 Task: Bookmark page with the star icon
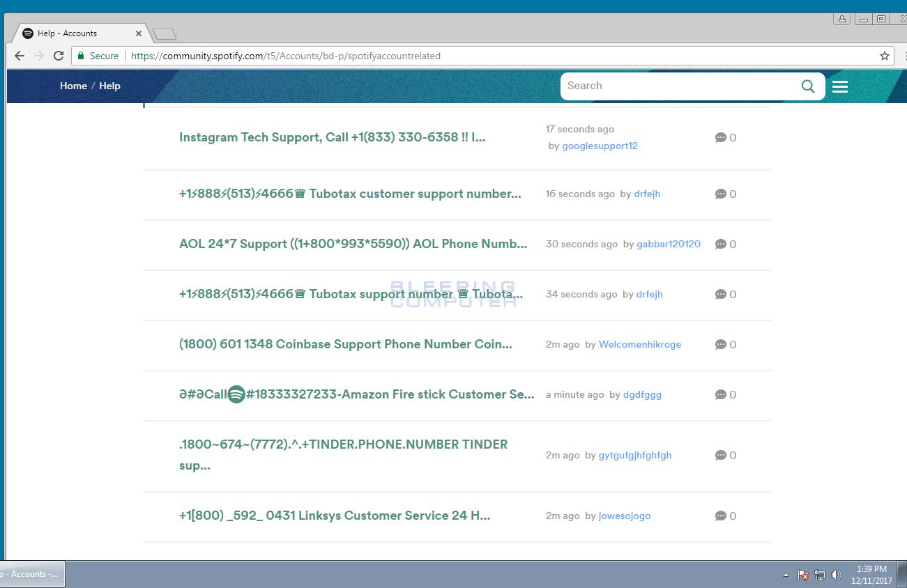(885, 56)
